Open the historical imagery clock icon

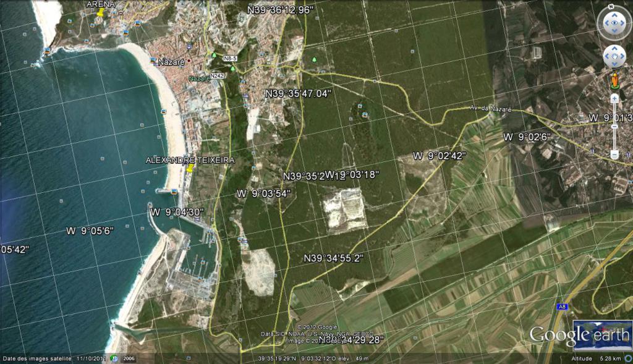114,358
